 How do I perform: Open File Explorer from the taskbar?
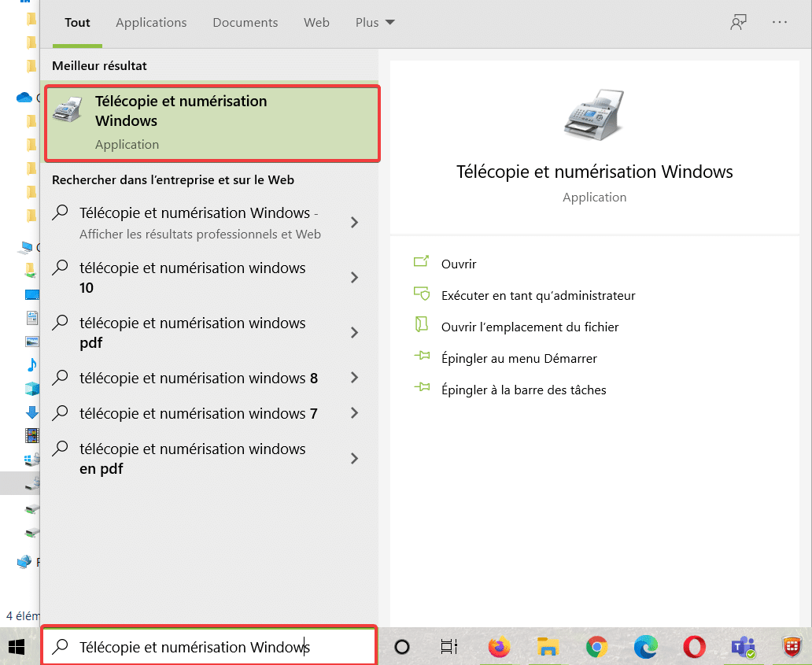coord(548,647)
